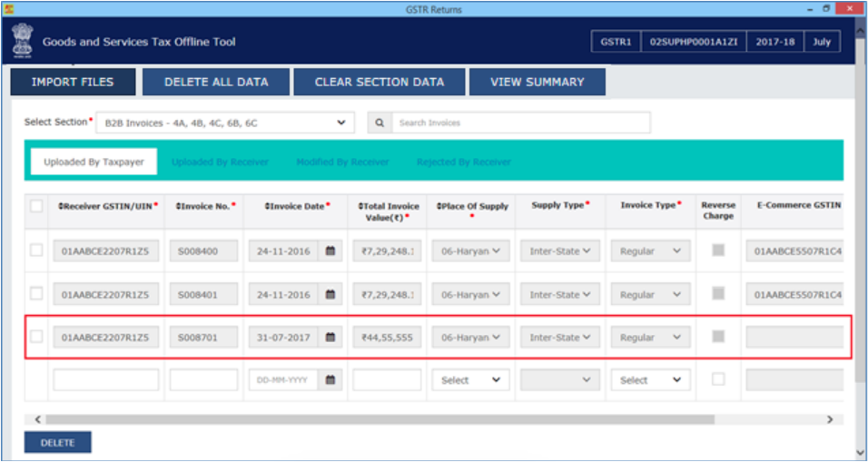Open VIEW SUMMARY
Viewport: 868px width, 462px height.
pos(537,82)
